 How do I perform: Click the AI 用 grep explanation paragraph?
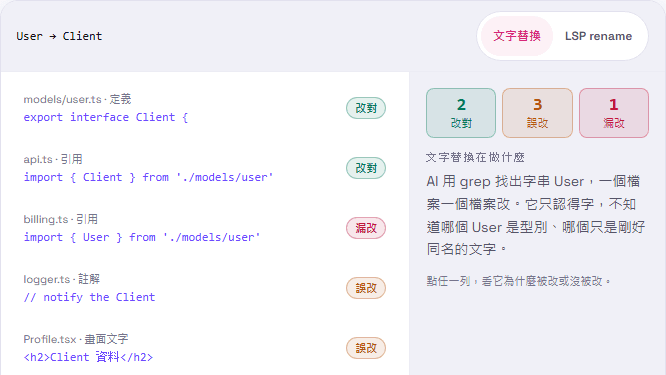tap(536, 215)
